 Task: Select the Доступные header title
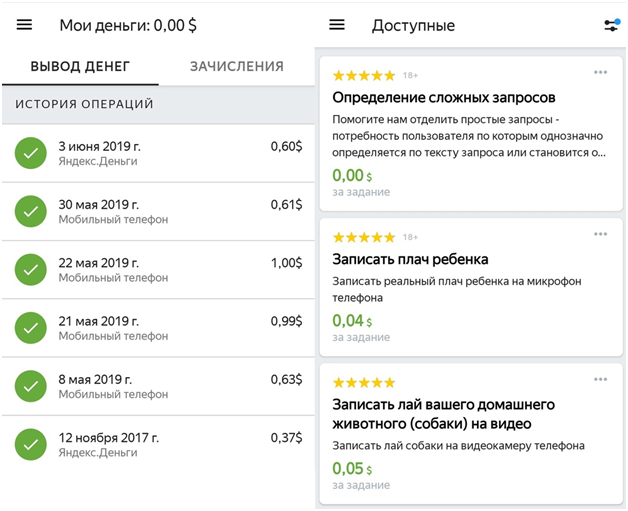[x=413, y=26]
